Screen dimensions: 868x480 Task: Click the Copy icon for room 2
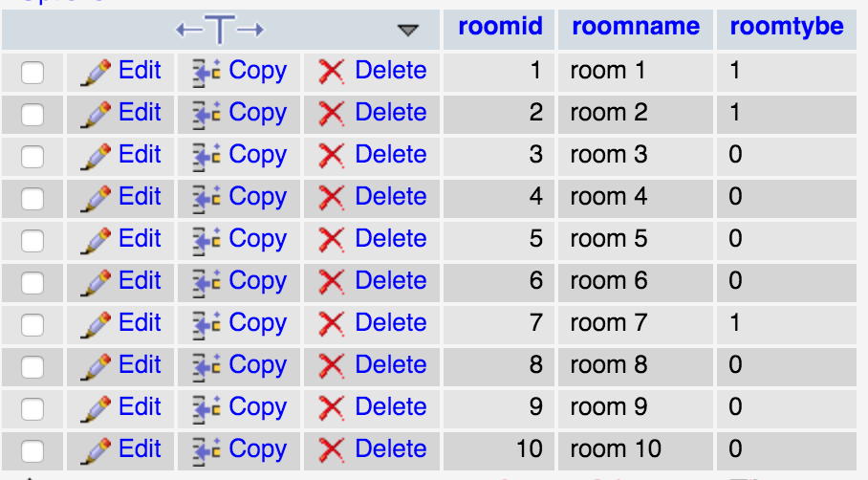click(206, 115)
